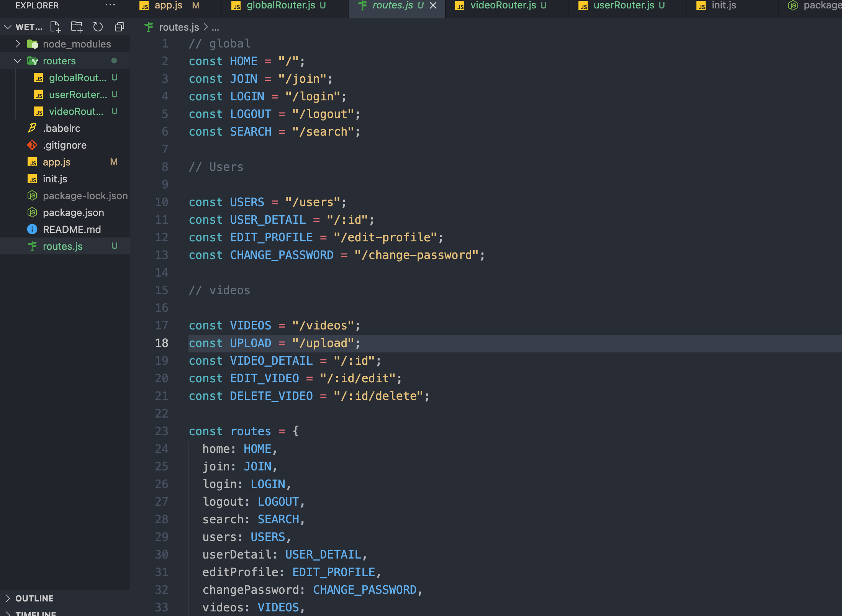The image size is (842, 616).
Task: Open the .babelrc file
Action: (x=61, y=128)
